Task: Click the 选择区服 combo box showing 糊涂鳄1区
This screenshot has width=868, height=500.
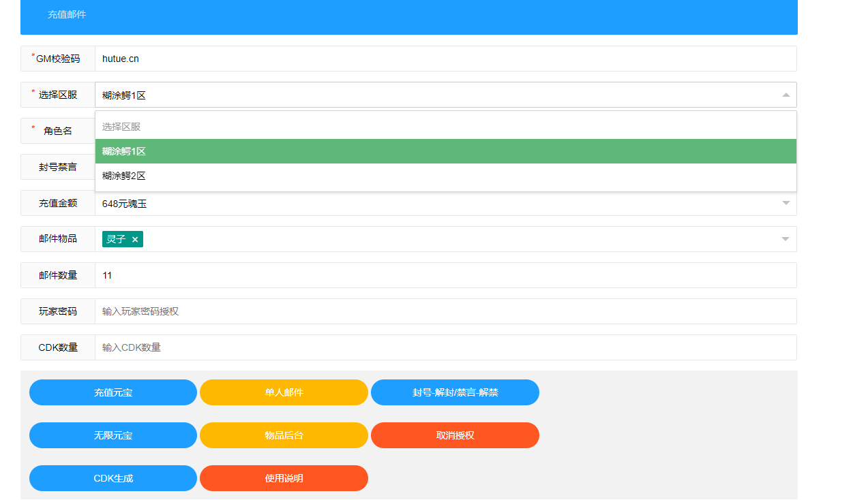Action: click(446, 95)
